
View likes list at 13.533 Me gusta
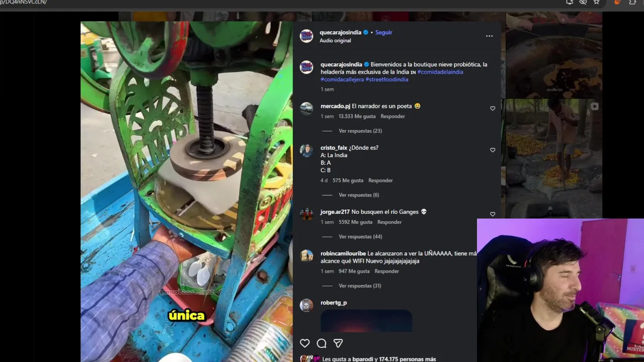[x=357, y=117]
